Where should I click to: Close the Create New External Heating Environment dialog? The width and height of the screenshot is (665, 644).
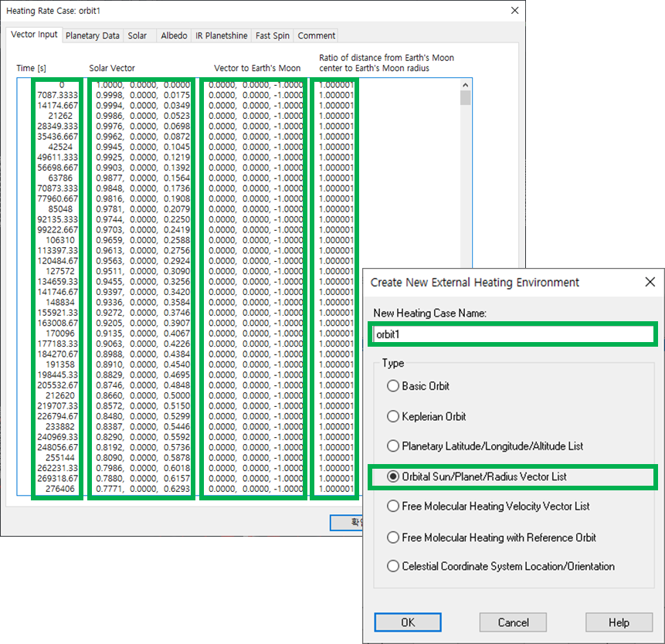coord(650,282)
